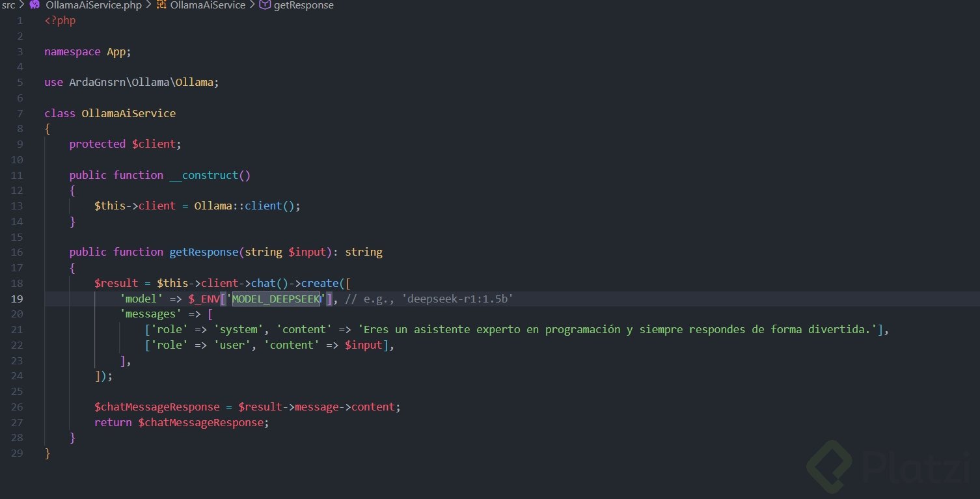This screenshot has width=980, height=499.
Task: Click the protected keyword
Action: (98, 144)
